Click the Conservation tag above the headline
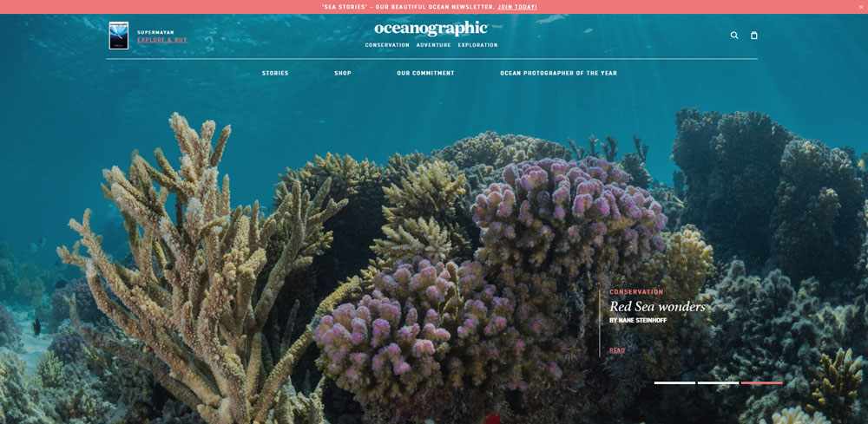This screenshot has height=424, width=868. click(636, 292)
